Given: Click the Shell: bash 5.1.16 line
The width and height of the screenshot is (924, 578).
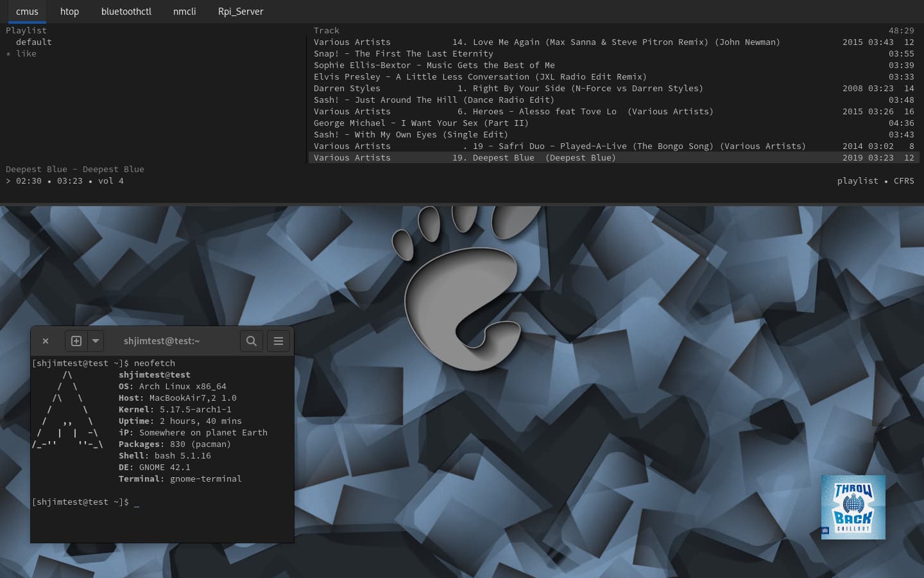Looking at the screenshot, I should [165, 456].
